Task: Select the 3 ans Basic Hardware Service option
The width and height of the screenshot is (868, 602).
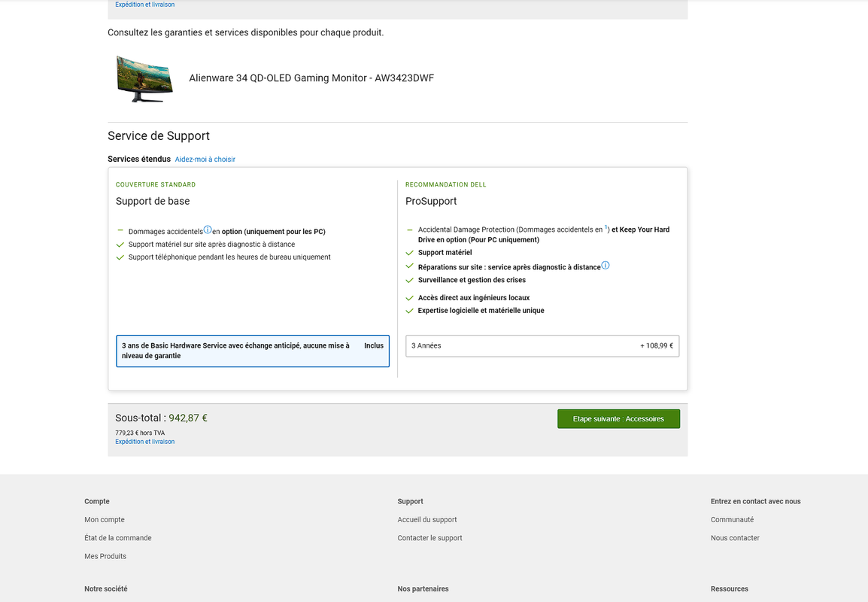Action: 253,351
